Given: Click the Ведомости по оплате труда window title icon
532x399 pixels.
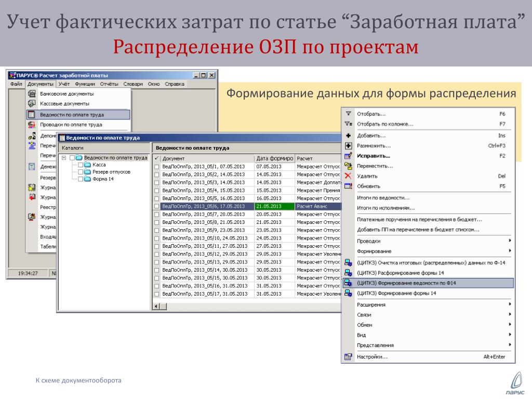Looking at the screenshot, I should click(62, 138).
